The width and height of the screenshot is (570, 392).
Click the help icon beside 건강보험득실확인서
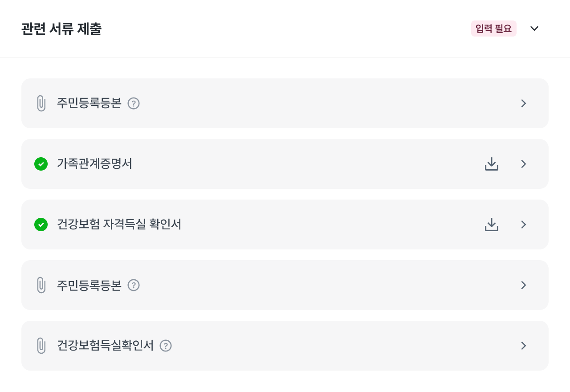166,346
